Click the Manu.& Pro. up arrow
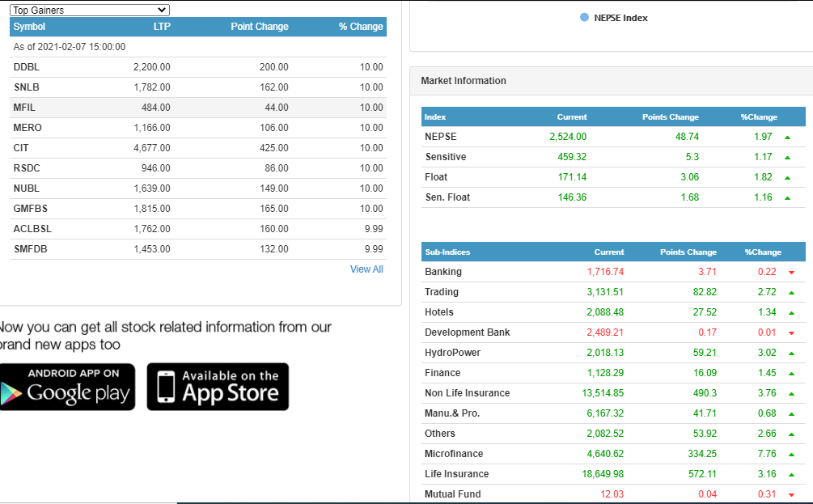The image size is (813, 504). tap(792, 413)
